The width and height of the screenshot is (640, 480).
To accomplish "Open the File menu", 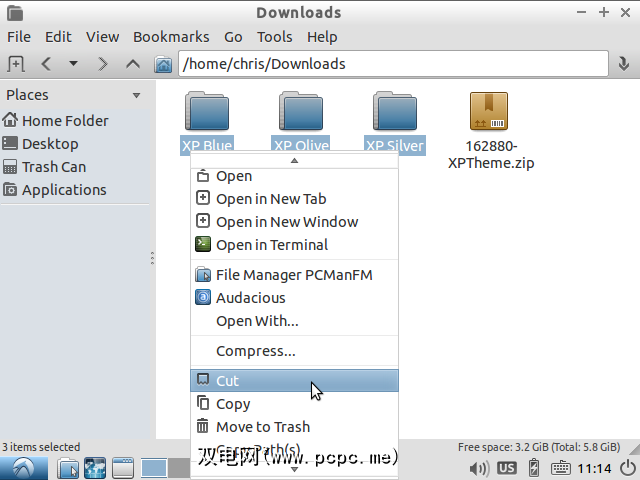I will click(19, 37).
